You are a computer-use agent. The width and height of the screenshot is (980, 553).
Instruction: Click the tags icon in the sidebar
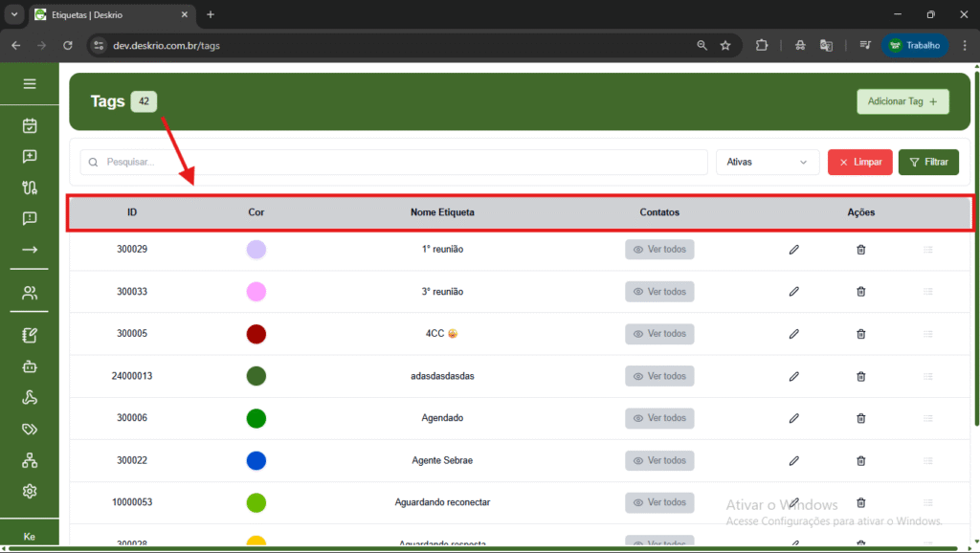[30, 430]
